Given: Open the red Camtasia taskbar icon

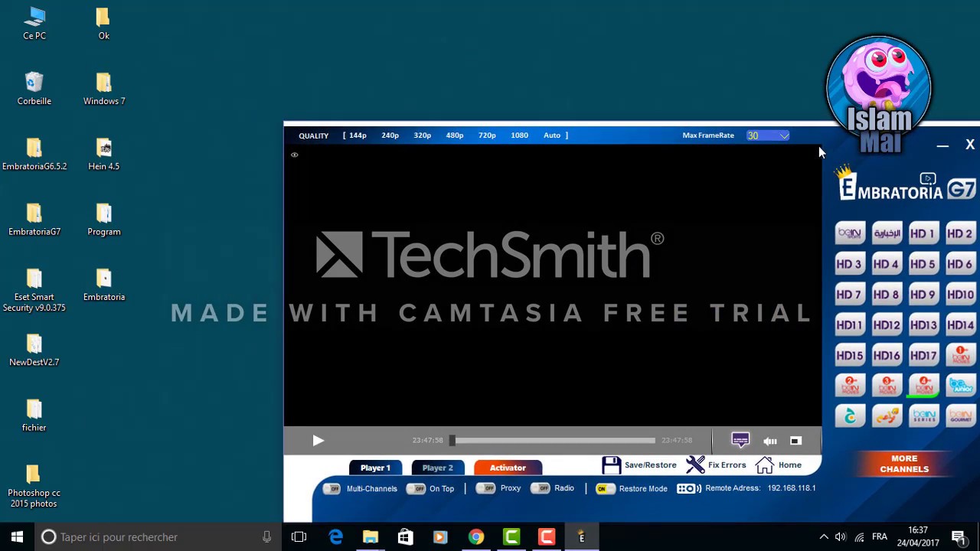Looking at the screenshot, I should [547, 537].
